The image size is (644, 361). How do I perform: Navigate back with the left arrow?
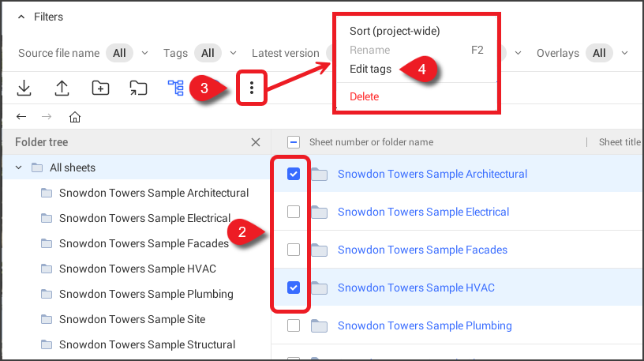coord(21,117)
